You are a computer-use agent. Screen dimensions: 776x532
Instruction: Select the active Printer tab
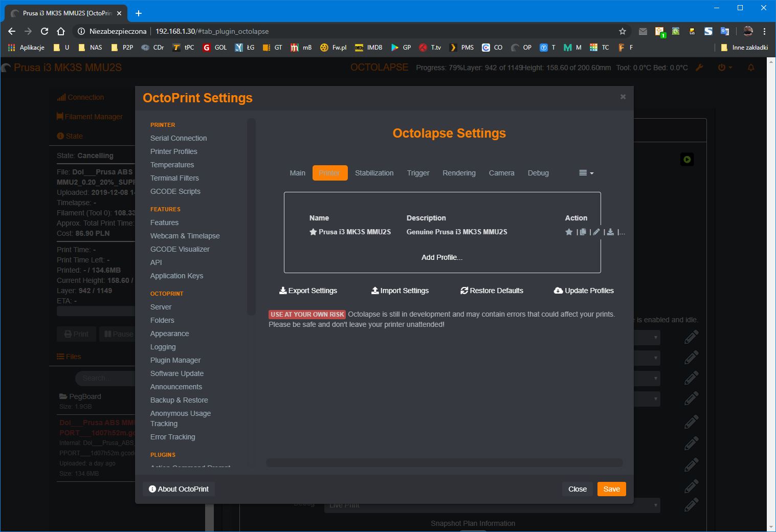[329, 173]
